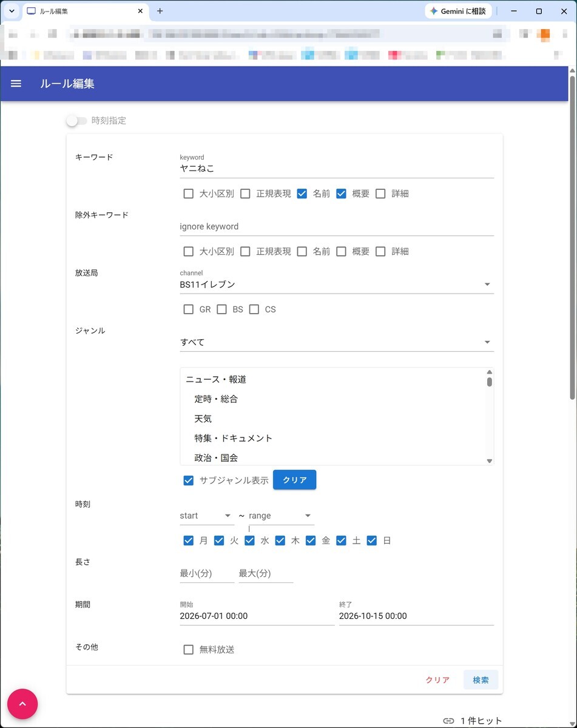The width and height of the screenshot is (577, 728).
Task: Open the ジャンル すべて dropdown
Action: tap(337, 342)
